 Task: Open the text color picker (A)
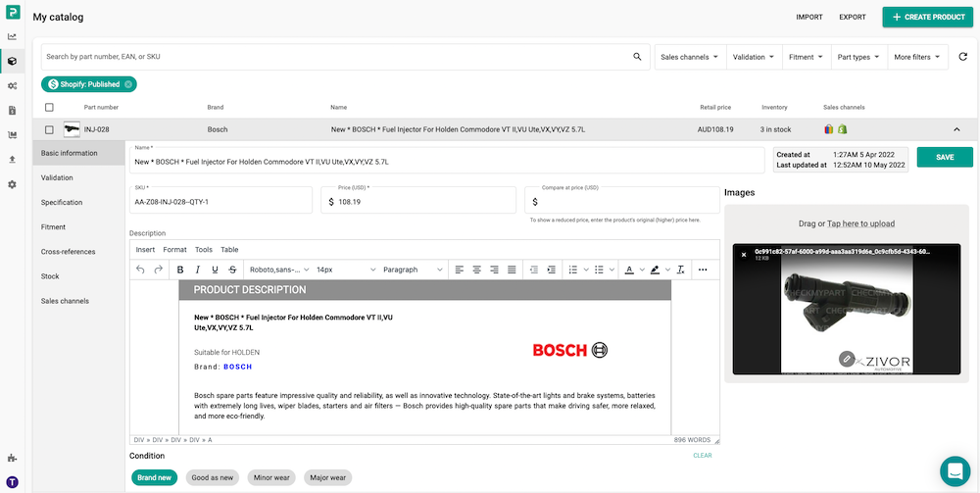[629, 270]
